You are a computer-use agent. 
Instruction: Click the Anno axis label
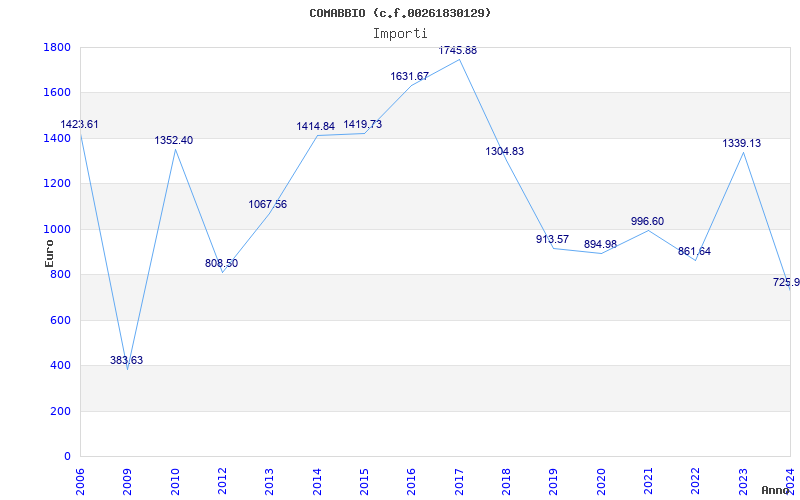[777, 490]
